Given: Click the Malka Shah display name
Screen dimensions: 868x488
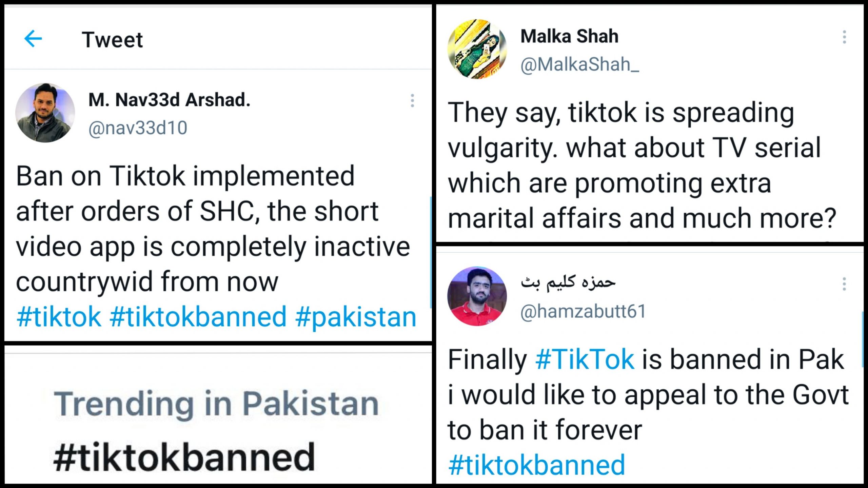Looking at the screenshot, I should 569,36.
